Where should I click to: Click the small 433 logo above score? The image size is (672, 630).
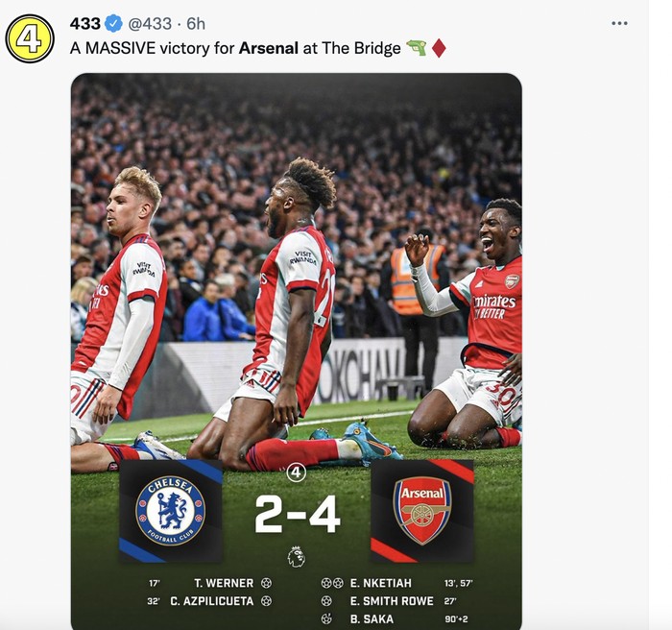click(297, 473)
